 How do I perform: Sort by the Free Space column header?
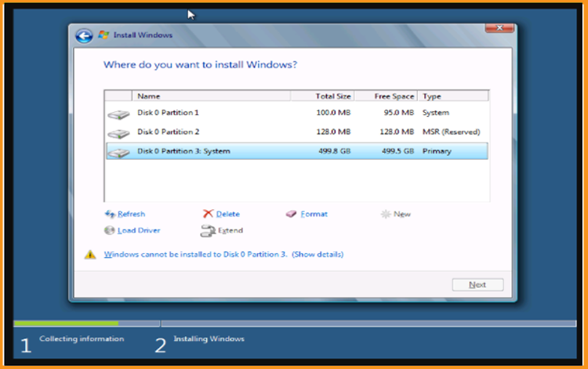(386, 96)
